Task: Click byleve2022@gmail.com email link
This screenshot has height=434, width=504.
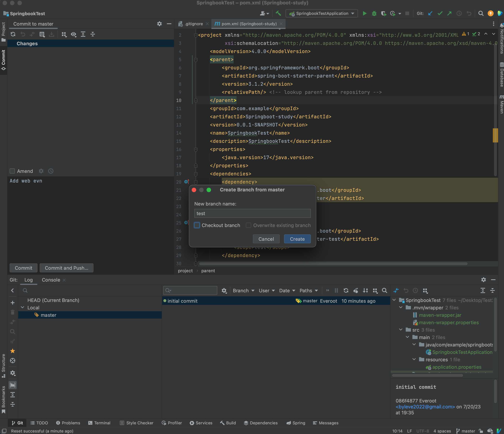Action: (x=425, y=407)
